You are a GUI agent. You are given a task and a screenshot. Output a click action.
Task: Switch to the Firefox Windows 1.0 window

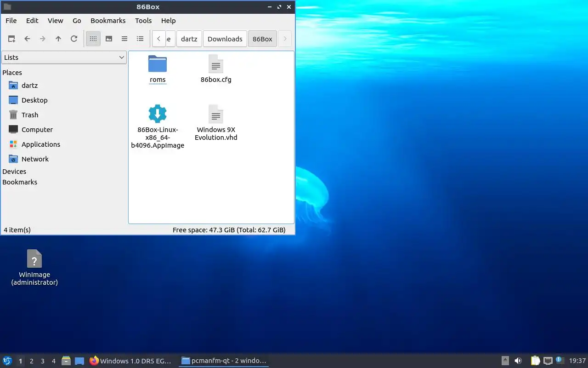point(131,361)
